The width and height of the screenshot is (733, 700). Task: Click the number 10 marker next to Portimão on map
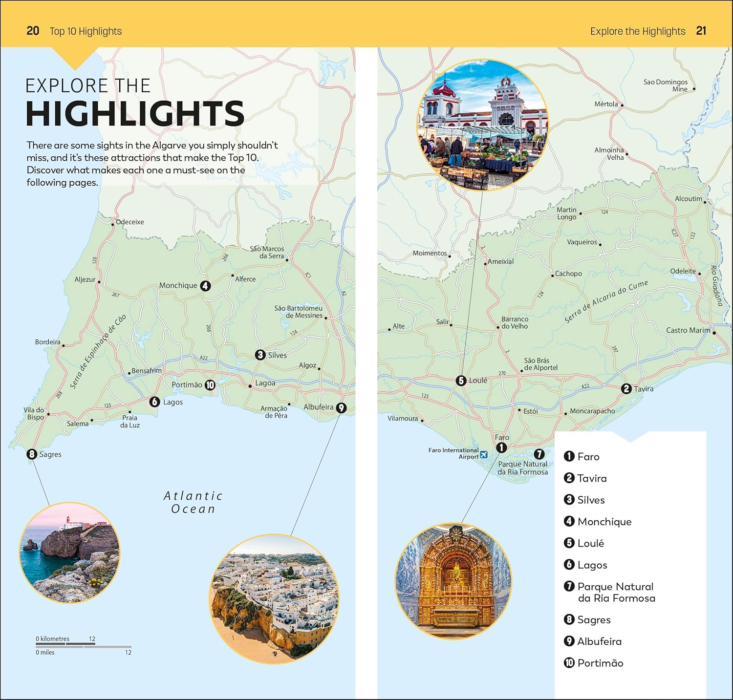pos(210,385)
